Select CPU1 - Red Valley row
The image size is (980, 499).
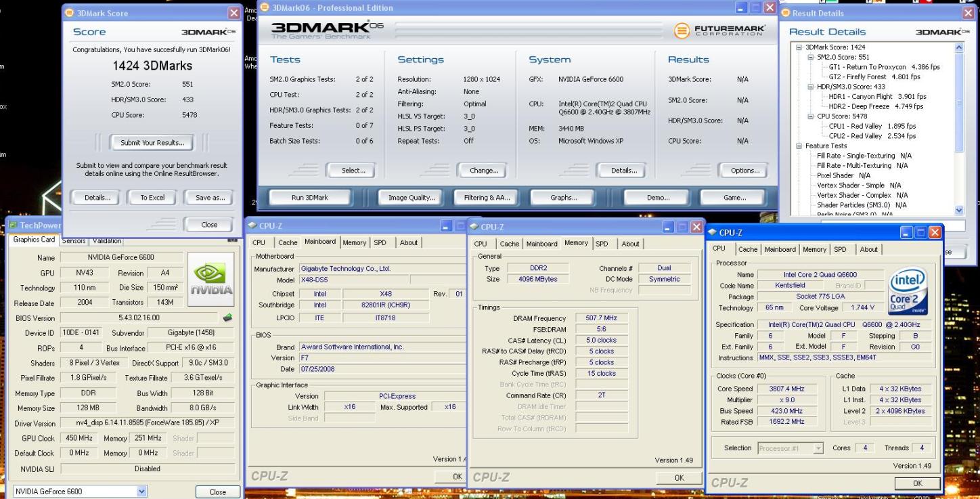872,126
